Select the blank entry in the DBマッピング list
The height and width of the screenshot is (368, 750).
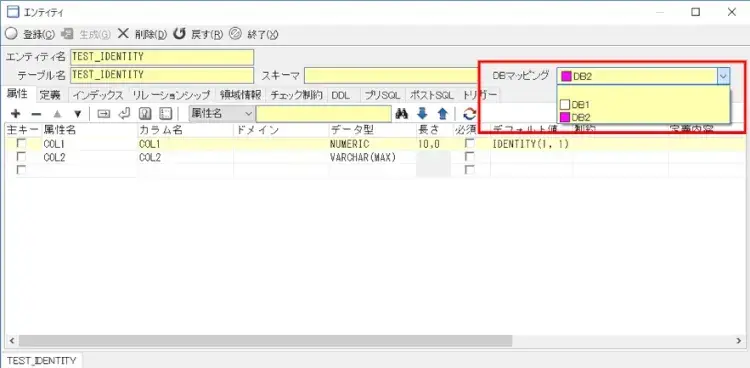pyautogui.click(x=643, y=92)
